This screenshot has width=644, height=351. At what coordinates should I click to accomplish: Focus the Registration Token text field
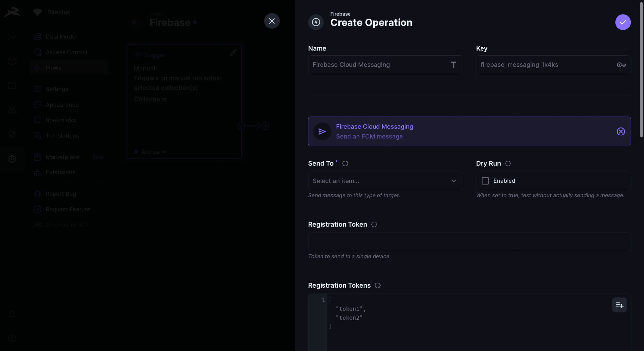[x=469, y=242]
